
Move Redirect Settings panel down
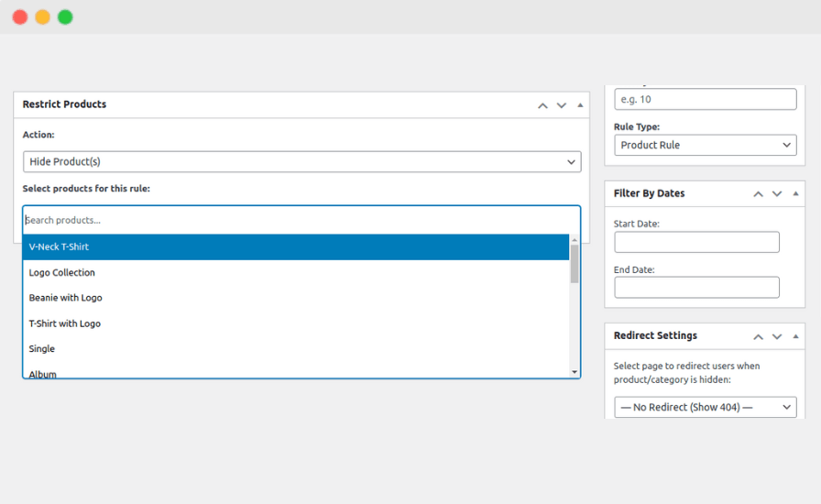[x=777, y=336]
